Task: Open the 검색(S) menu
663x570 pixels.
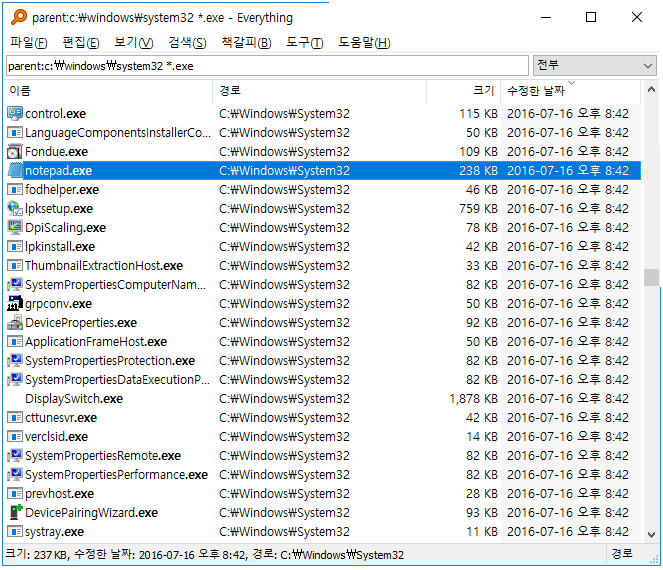Action: pyautogui.click(x=187, y=42)
